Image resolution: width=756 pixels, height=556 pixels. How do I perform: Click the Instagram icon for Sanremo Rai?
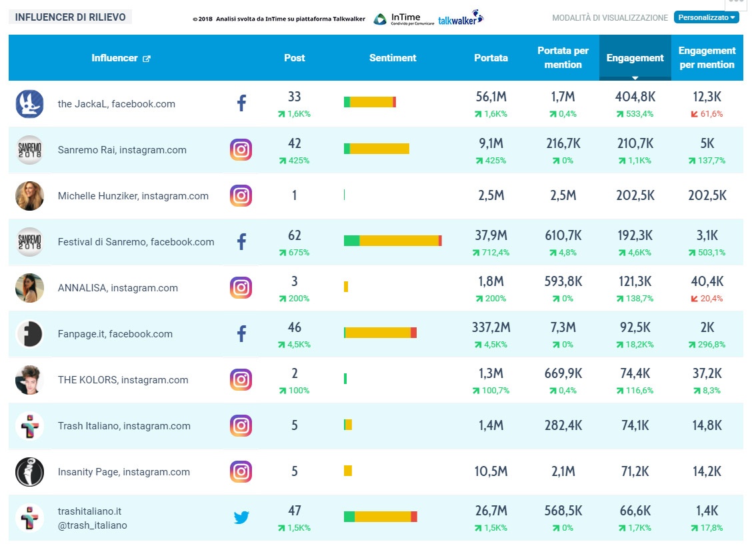[x=241, y=149]
